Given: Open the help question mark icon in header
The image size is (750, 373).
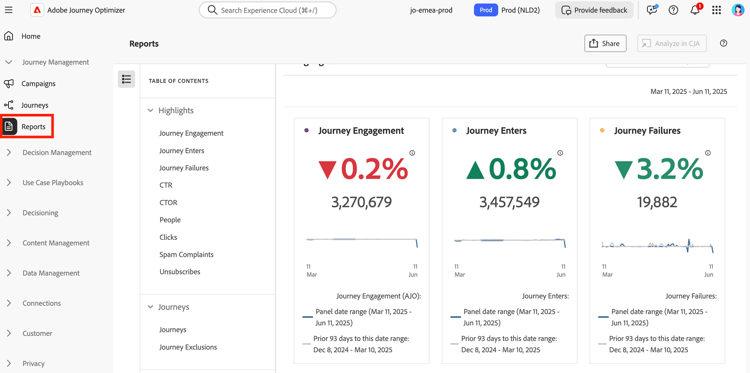Looking at the screenshot, I should [673, 10].
